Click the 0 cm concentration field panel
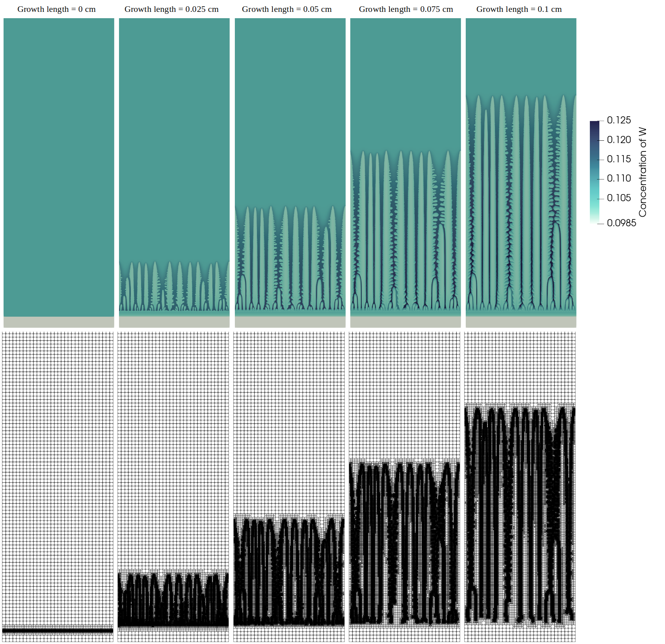This screenshot has height=644, width=665. coord(59,173)
